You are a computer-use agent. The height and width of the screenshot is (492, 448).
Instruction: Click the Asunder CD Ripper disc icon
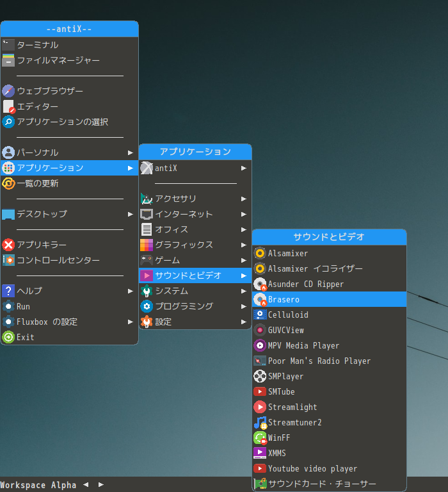coord(260,284)
